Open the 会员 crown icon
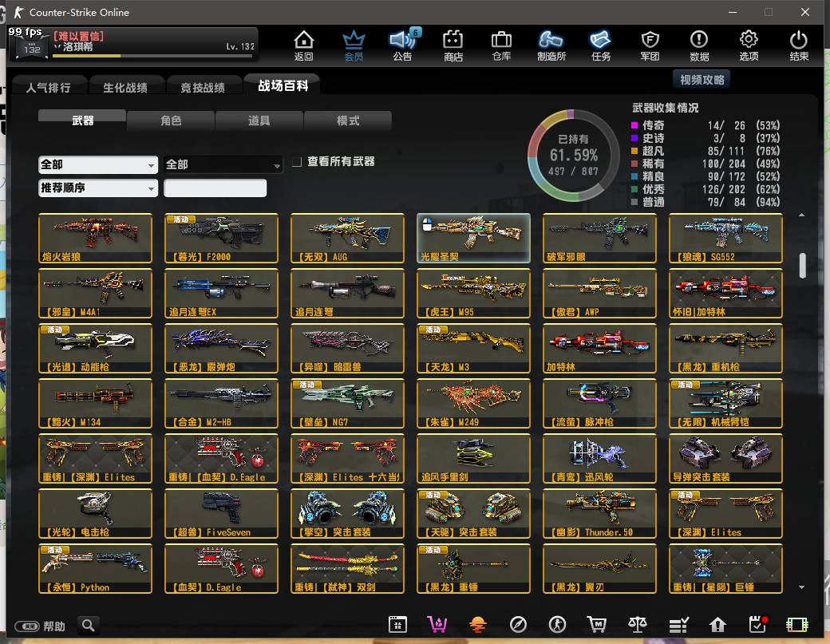830x644 pixels. 354,45
